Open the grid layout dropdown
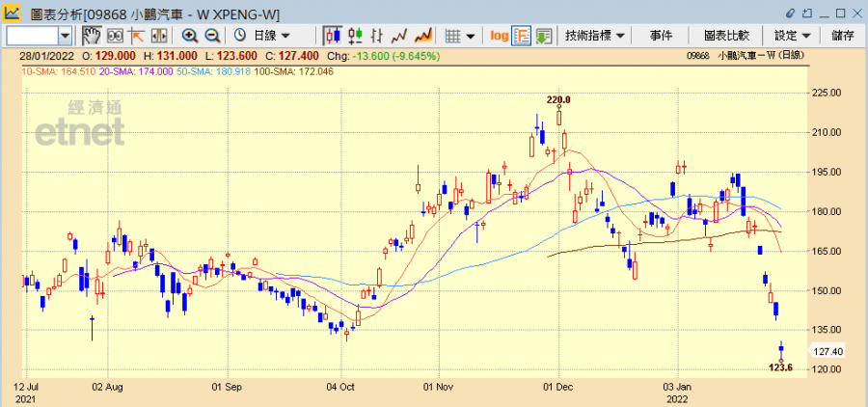 pyautogui.click(x=460, y=36)
